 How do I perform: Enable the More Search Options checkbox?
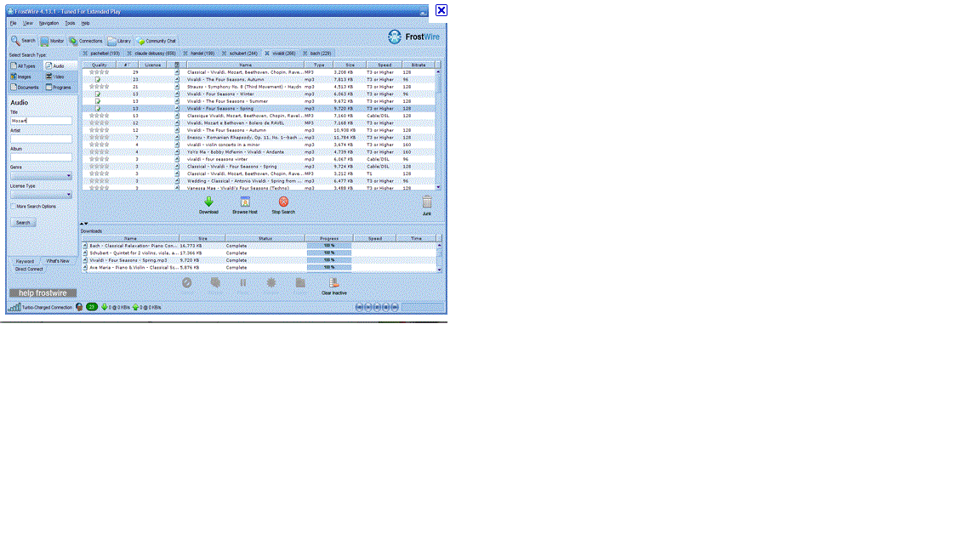tap(13, 206)
